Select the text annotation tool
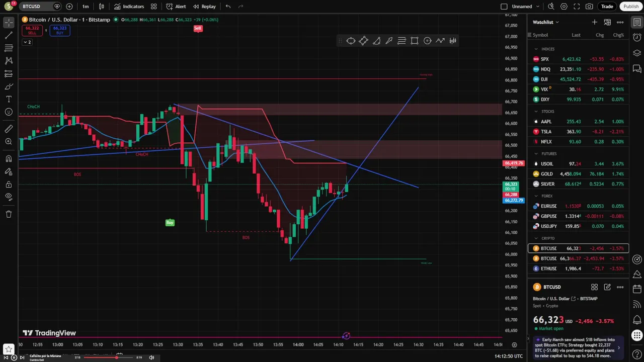 (x=9, y=99)
